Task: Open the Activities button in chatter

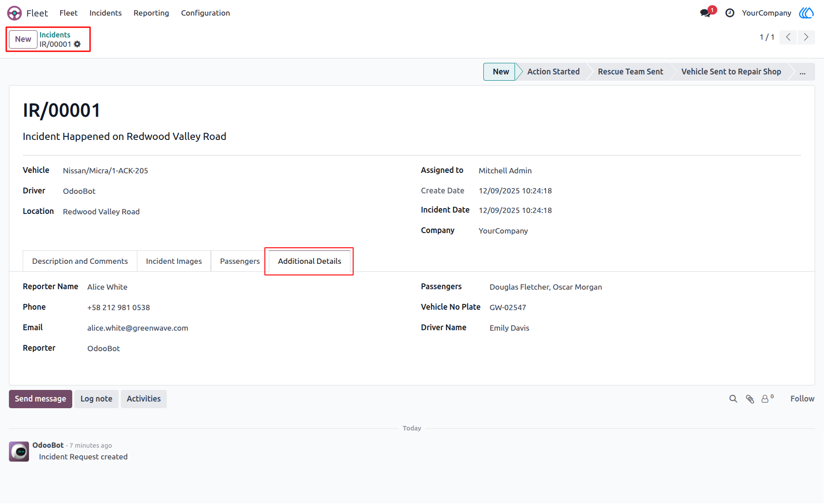Action: click(144, 399)
